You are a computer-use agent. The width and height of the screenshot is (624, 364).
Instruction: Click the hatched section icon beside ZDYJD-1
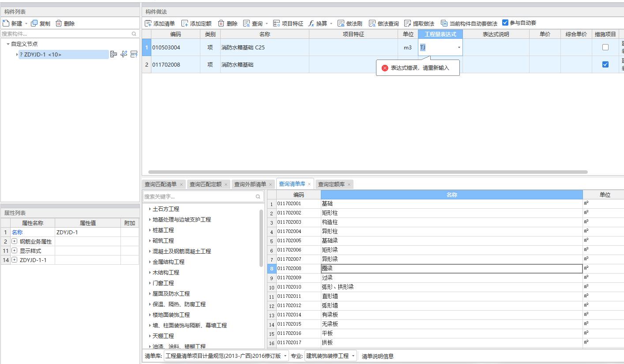click(x=114, y=54)
